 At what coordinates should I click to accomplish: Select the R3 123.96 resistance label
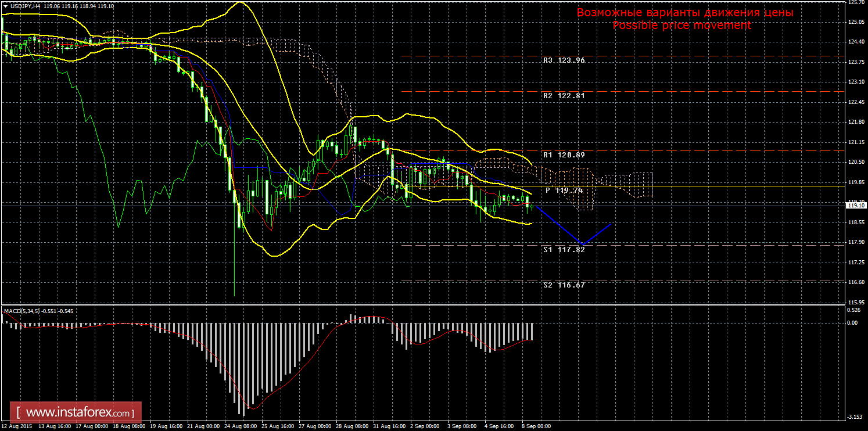[x=564, y=60]
